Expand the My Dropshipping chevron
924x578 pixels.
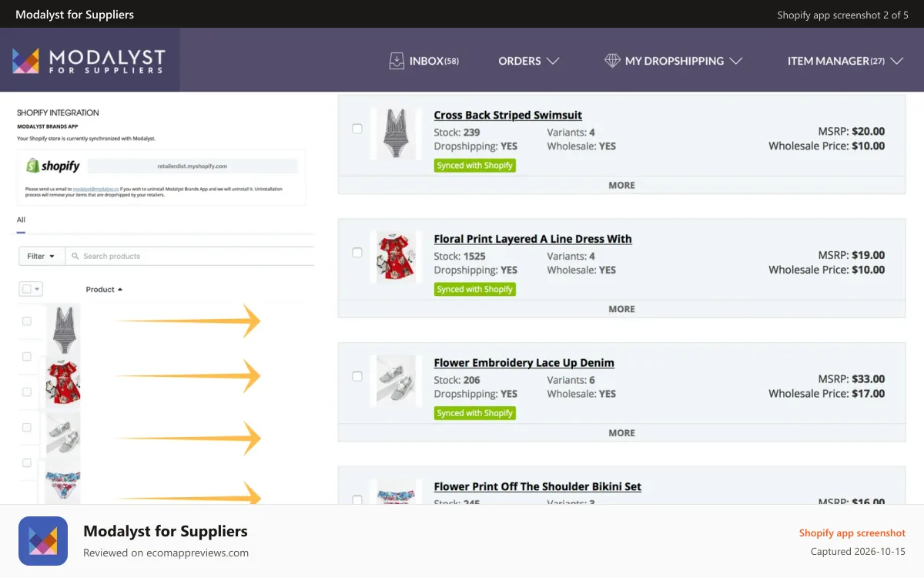[x=735, y=61]
